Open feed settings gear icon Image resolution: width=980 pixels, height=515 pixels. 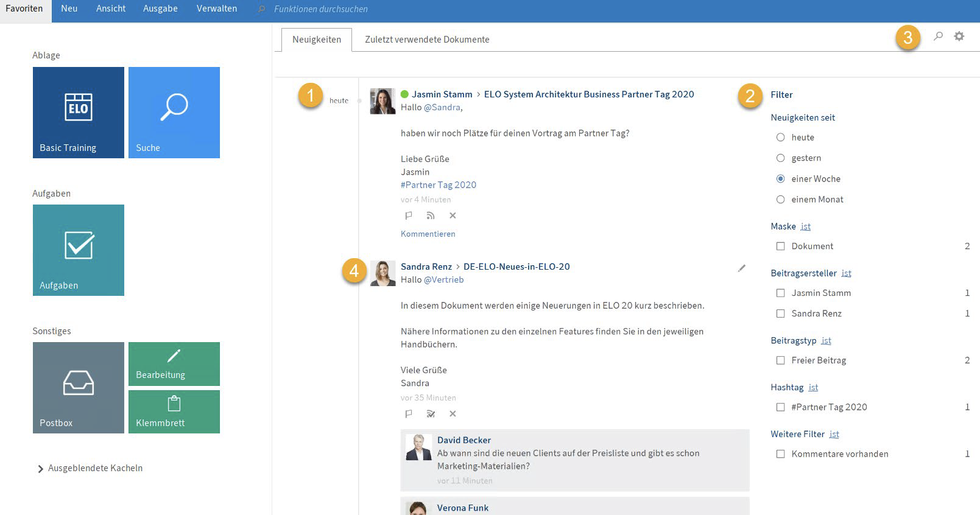pyautogui.click(x=959, y=37)
